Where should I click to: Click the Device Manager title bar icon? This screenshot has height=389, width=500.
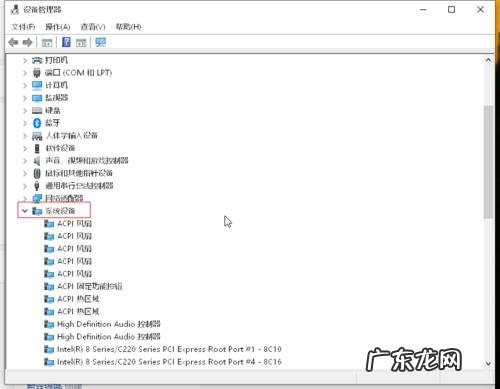point(15,10)
